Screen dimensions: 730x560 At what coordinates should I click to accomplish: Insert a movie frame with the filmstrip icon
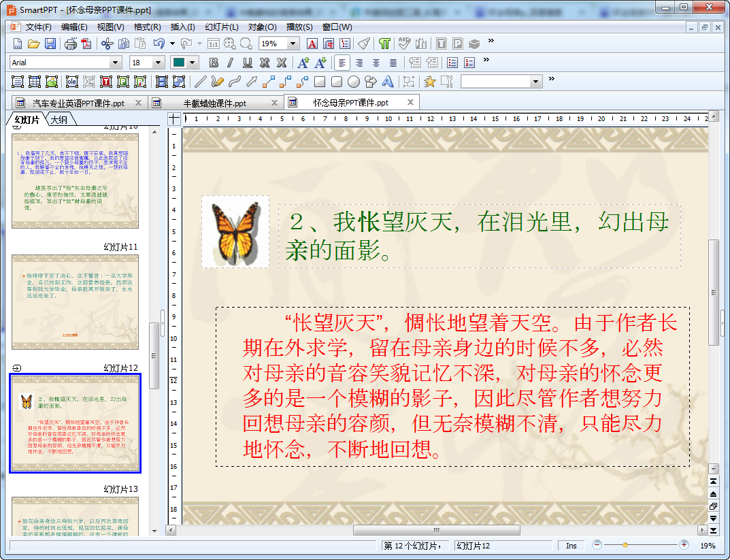pos(161,82)
